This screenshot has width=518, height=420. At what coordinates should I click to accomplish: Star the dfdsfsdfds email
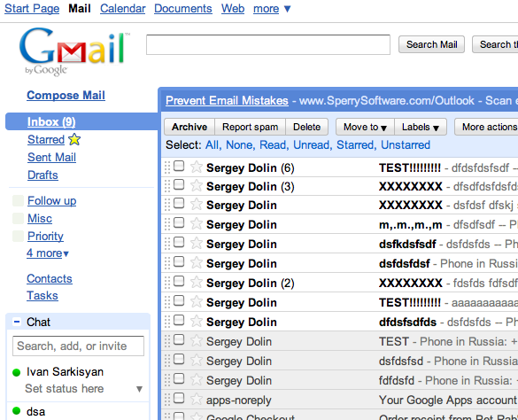pyautogui.click(x=197, y=322)
